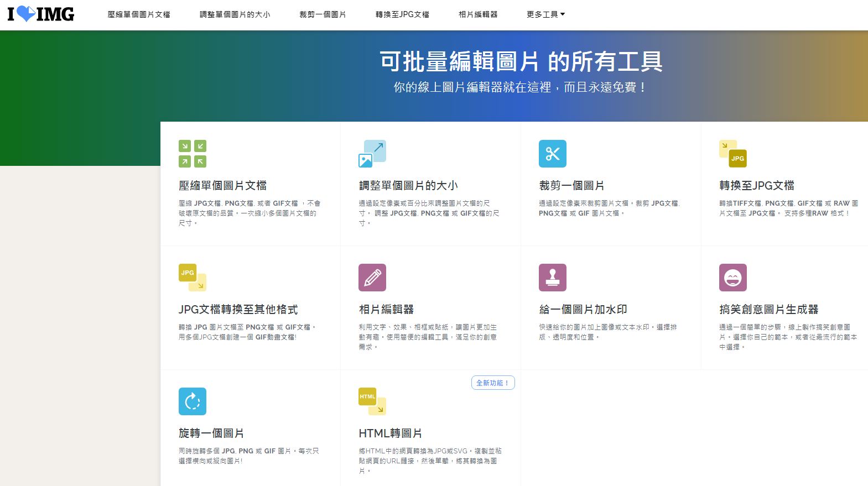Viewport: 868px width, 486px height.
Task: Open 壓縮單個圖片文檔 in the top navigation
Action: 139,14
